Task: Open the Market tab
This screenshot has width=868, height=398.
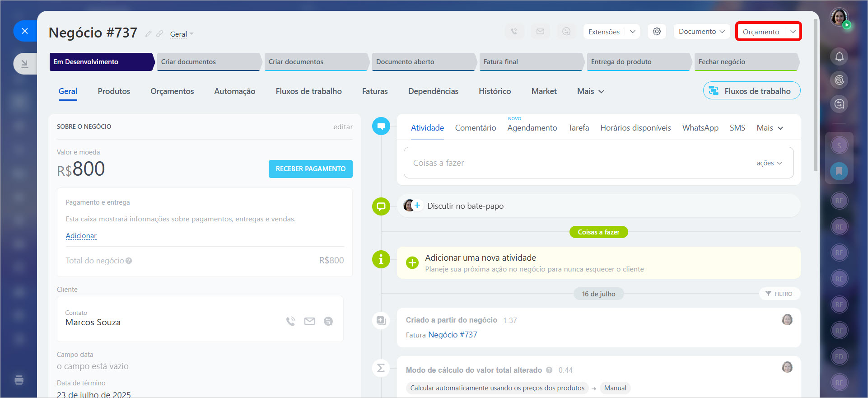Action: (544, 91)
